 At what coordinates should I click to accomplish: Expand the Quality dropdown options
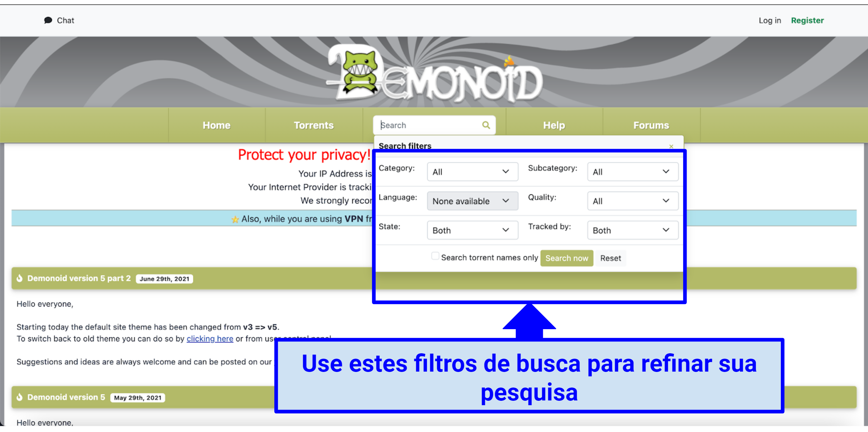tap(631, 201)
